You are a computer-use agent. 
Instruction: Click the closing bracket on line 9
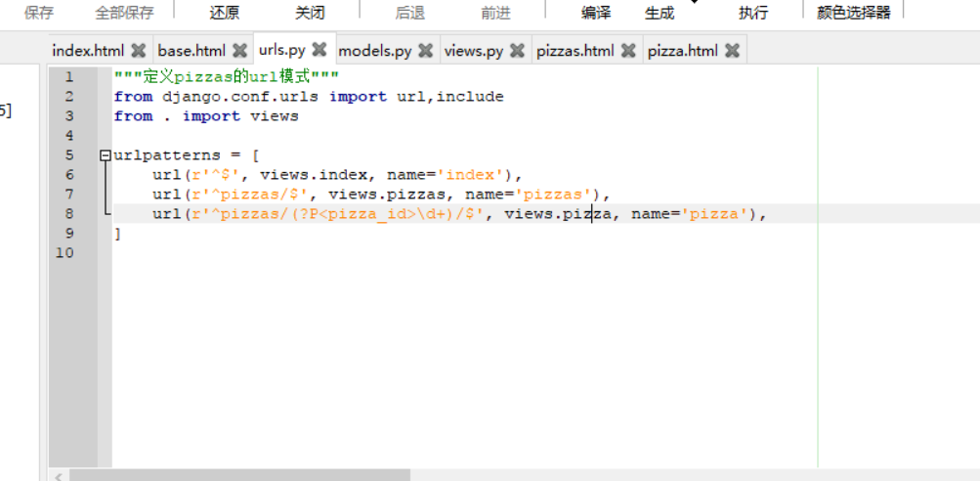coord(117,234)
